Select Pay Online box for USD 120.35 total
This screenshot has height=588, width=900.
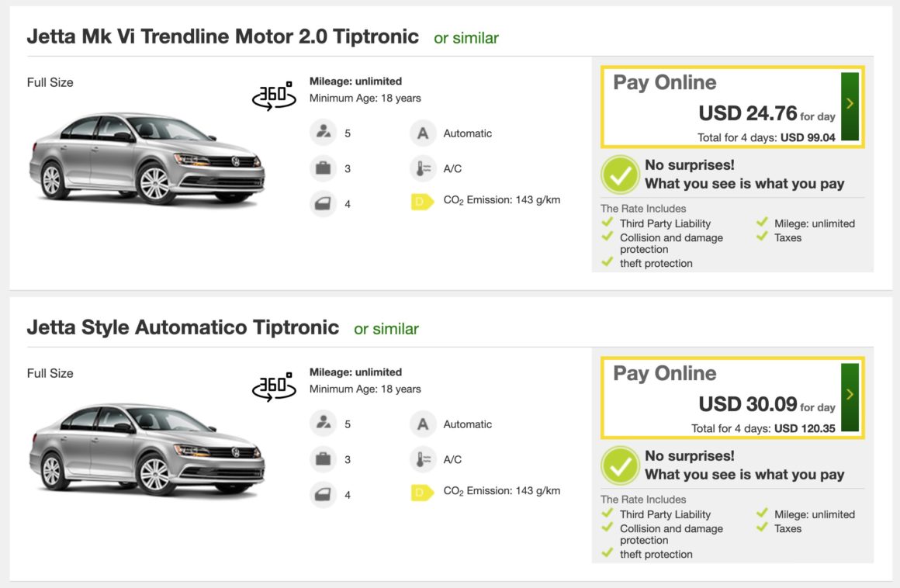[x=722, y=398]
